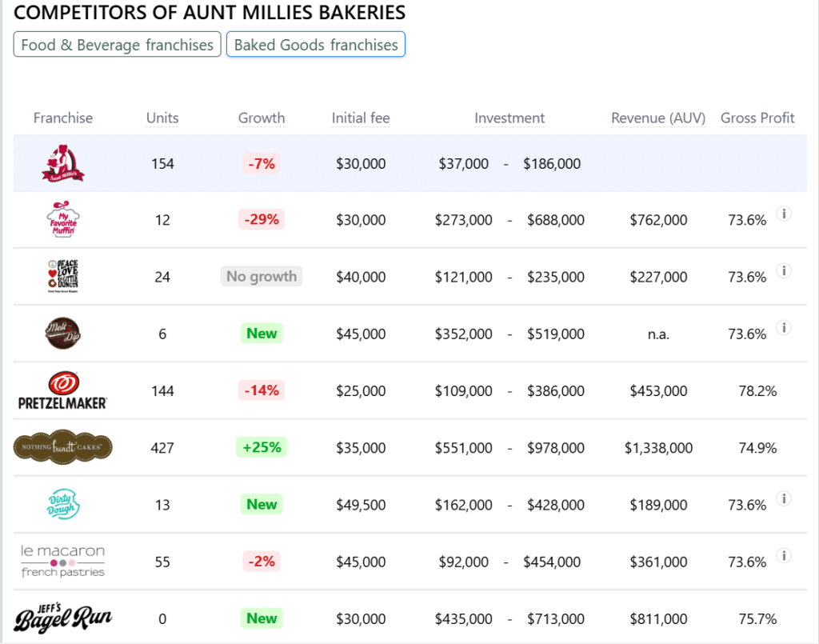Click the $762,000 revenue value

[x=659, y=221]
